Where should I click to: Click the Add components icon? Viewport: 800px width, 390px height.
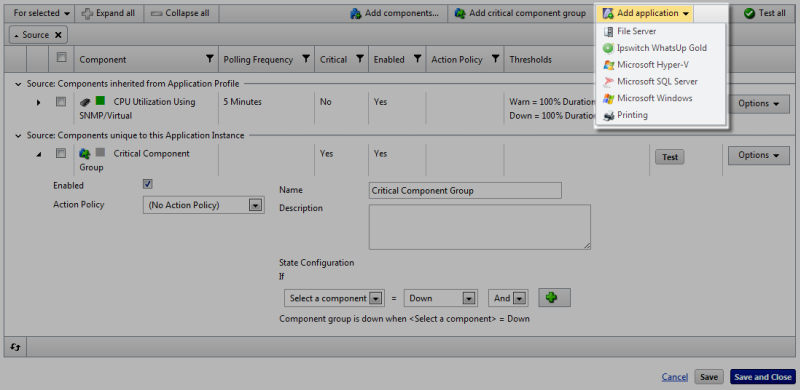(356, 13)
